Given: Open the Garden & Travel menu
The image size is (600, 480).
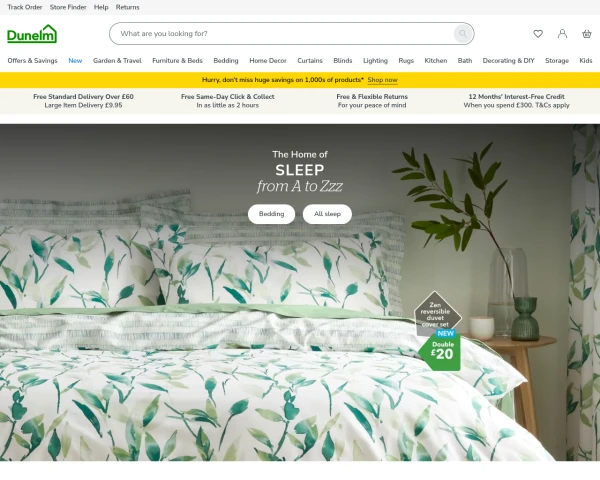Looking at the screenshot, I should pyautogui.click(x=117, y=60).
